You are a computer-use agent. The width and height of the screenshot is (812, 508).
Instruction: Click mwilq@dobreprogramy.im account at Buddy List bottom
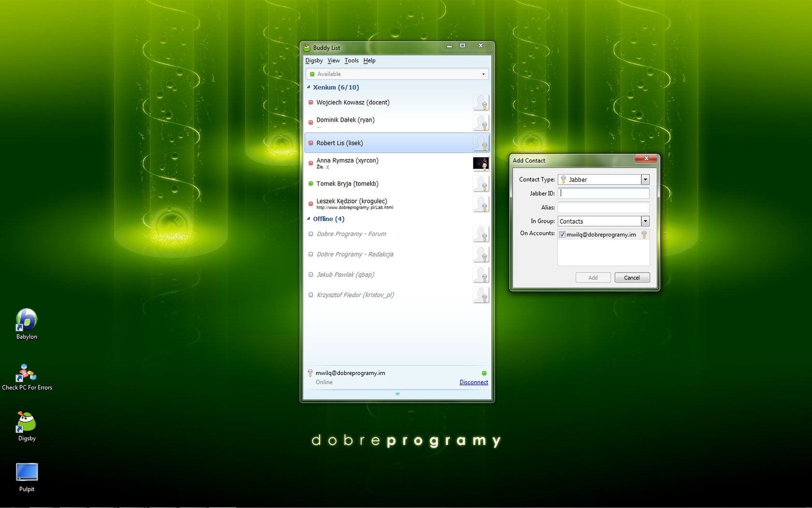click(x=350, y=373)
